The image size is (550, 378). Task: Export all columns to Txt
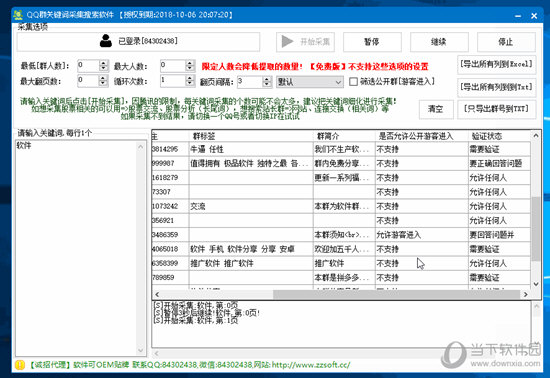pos(496,87)
